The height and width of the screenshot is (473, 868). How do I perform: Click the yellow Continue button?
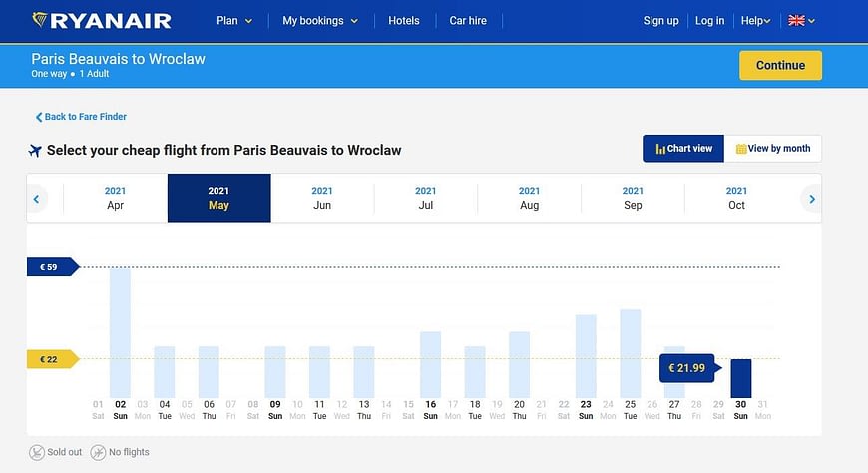click(x=780, y=65)
